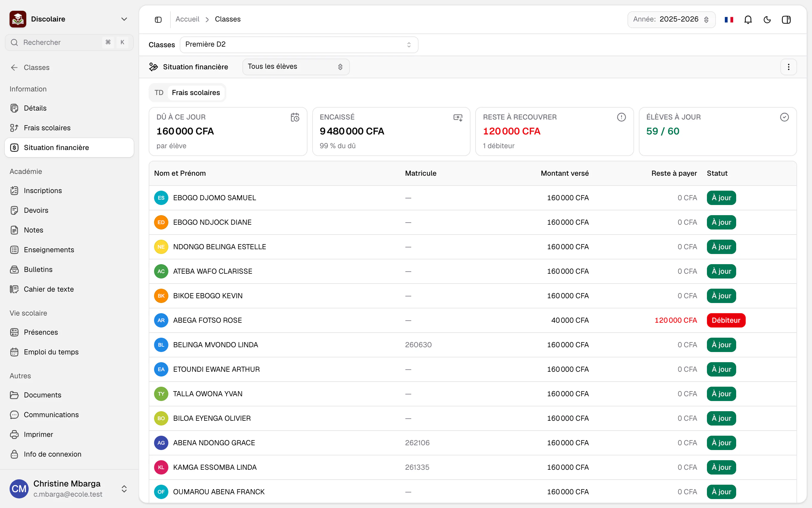
Task: Open Imprimer in the sidebar
Action: 69,434
